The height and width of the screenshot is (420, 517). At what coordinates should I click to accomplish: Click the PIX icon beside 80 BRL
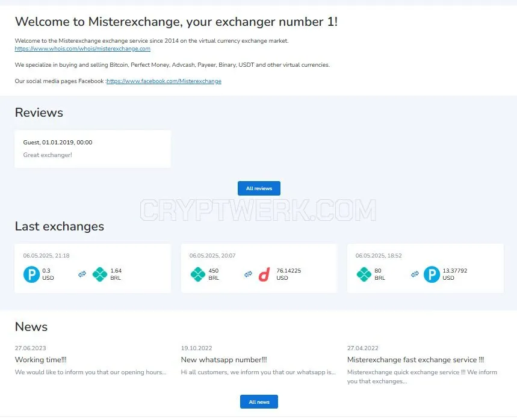click(x=364, y=274)
